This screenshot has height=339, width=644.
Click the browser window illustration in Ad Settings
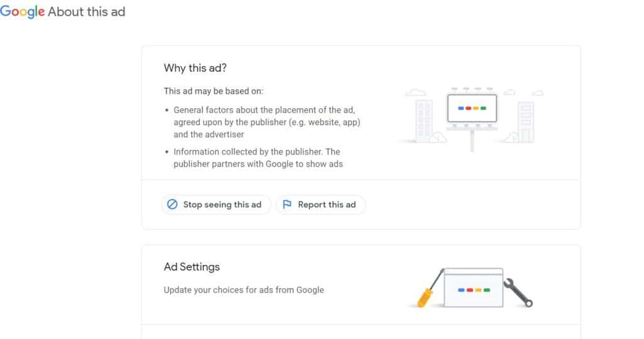(474, 288)
